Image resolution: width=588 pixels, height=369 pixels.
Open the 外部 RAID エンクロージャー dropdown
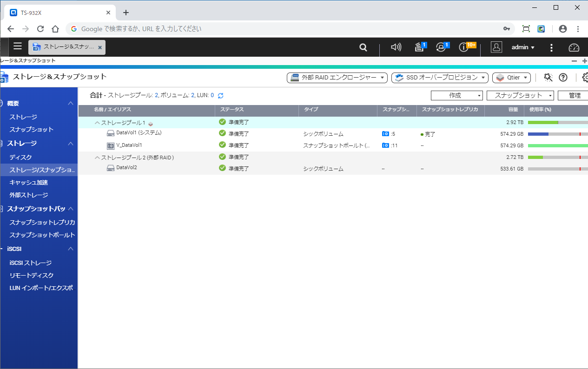tap(337, 78)
